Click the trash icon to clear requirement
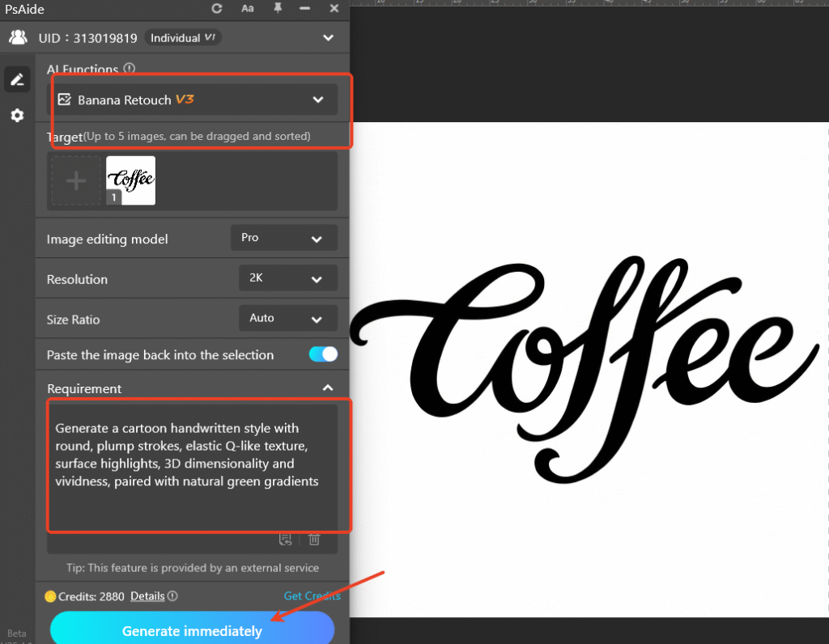 pos(314,540)
